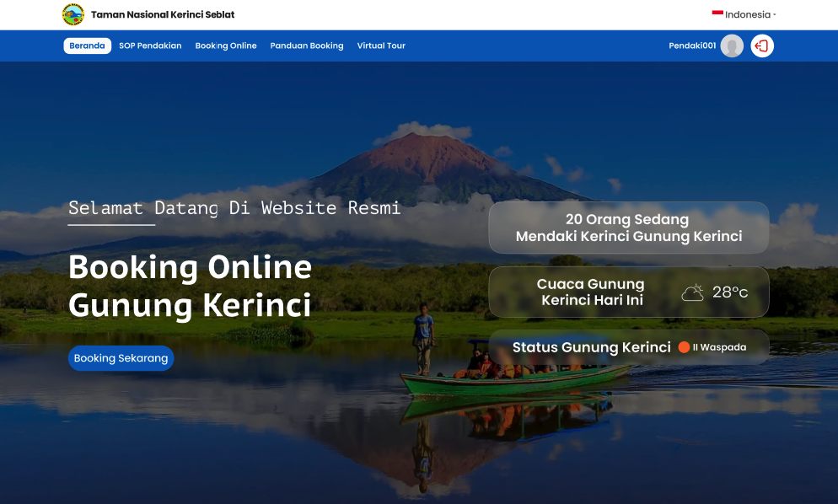Select the Pendaki001 username label

[691, 46]
